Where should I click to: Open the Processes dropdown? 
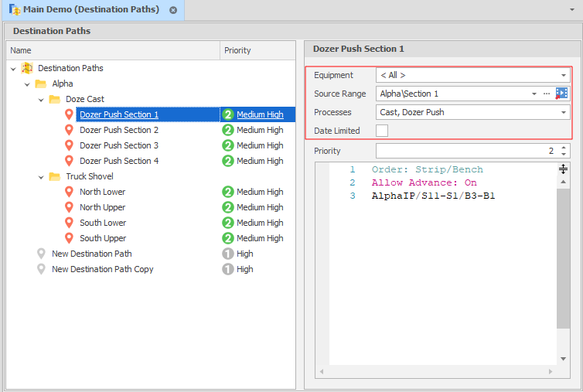tap(564, 112)
